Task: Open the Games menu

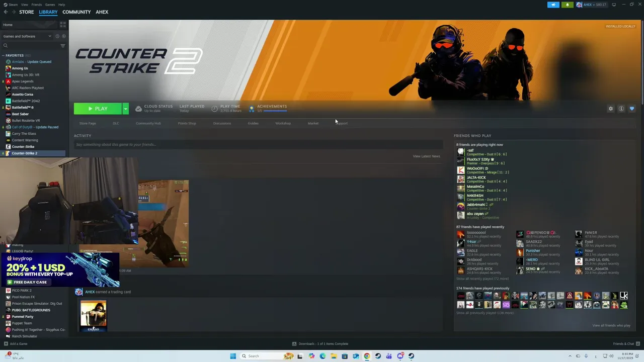Action: pyautogui.click(x=50, y=5)
